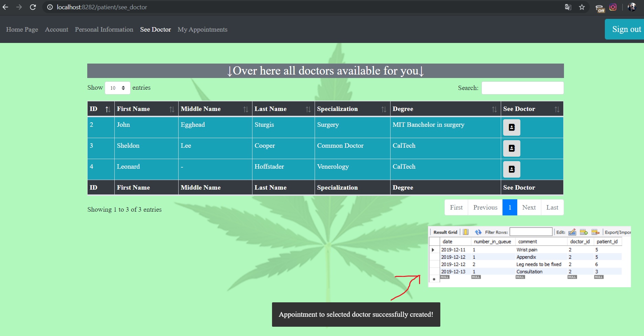Open My Appointments menu item
This screenshot has height=336, width=644.
202,30
